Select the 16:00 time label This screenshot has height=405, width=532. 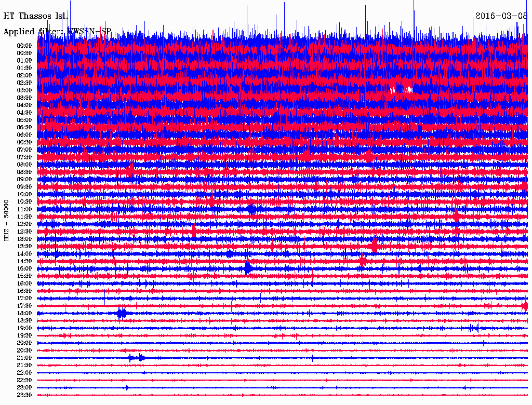point(24,283)
